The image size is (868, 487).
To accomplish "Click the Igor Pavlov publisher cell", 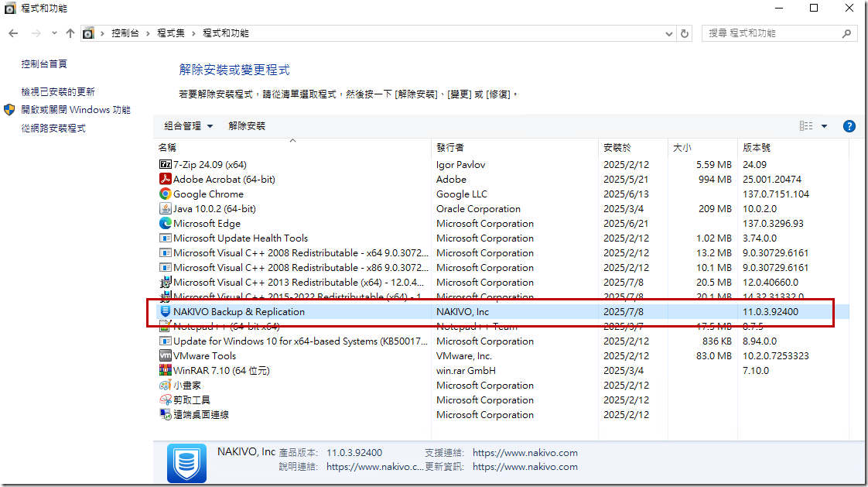I will (460, 165).
